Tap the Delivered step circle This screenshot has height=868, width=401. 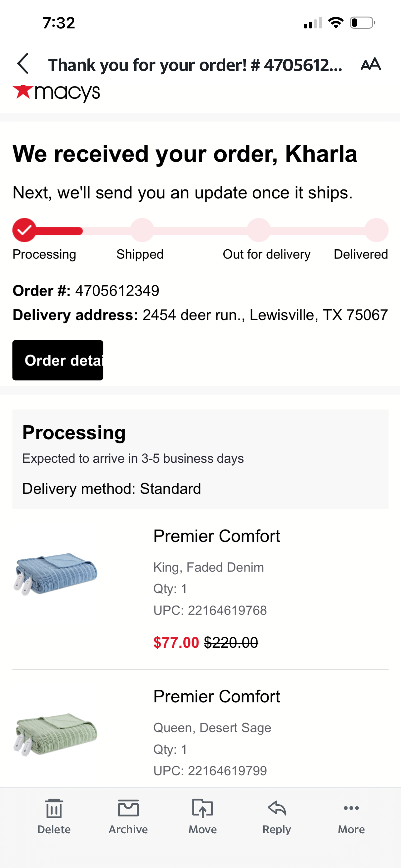376,230
